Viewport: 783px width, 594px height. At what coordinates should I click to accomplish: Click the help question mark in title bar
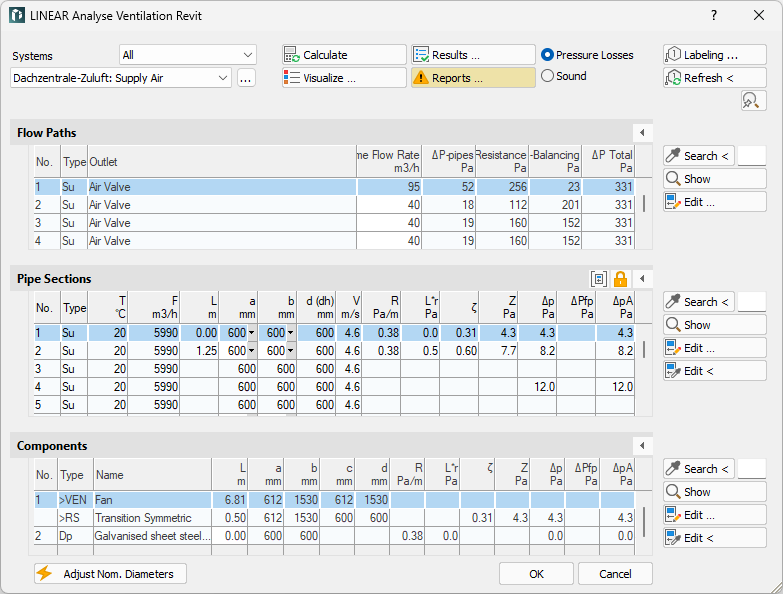714,15
